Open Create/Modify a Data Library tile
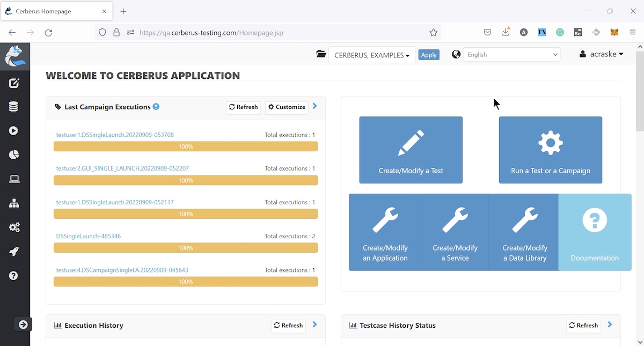 524,232
